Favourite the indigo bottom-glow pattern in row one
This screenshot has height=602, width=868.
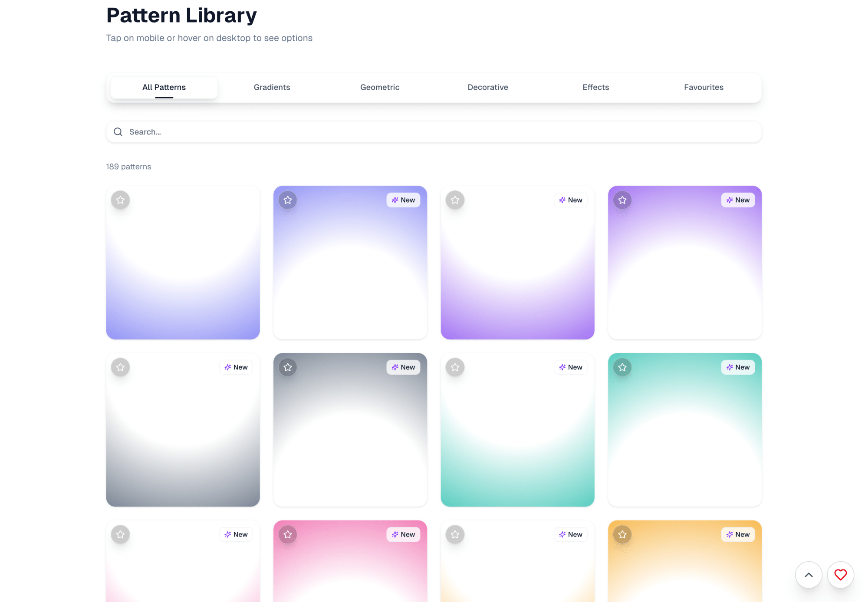[121, 200]
